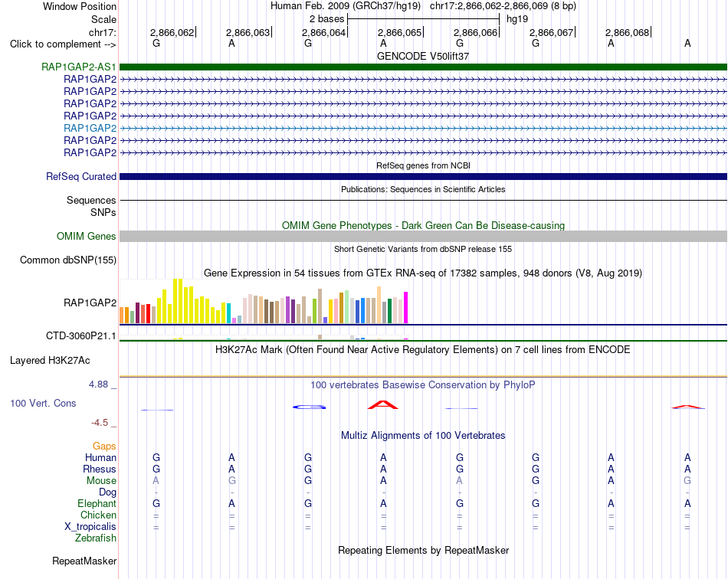
Task: Click the grey OMIM Genes bar
Action: 423,236
